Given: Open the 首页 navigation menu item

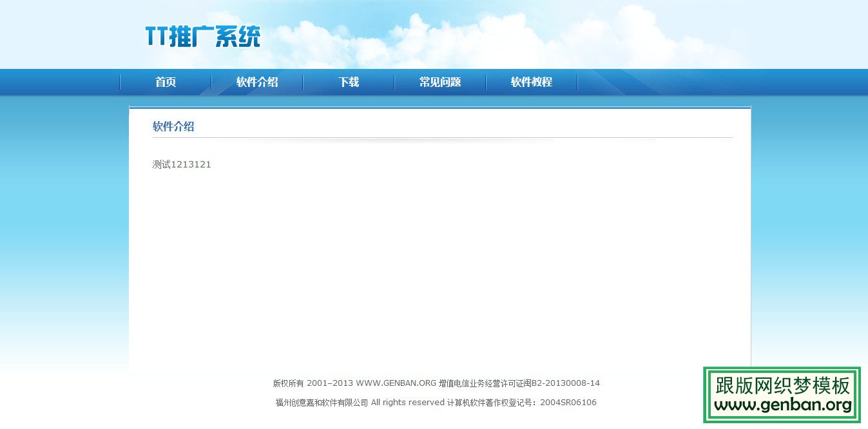Looking at the screenshot, I should (x=165, y=82).
